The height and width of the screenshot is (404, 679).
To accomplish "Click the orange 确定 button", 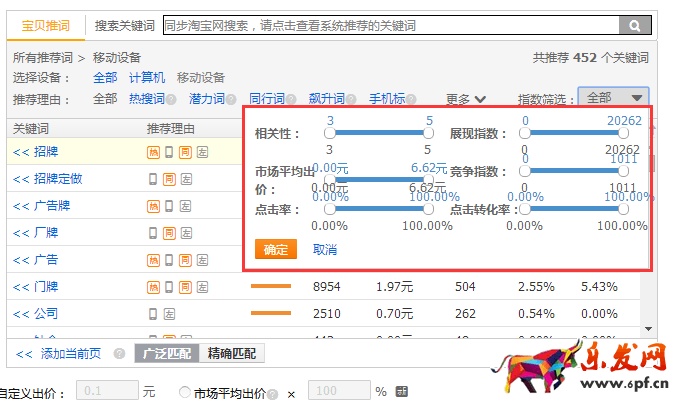I will (x=275, y=250).
